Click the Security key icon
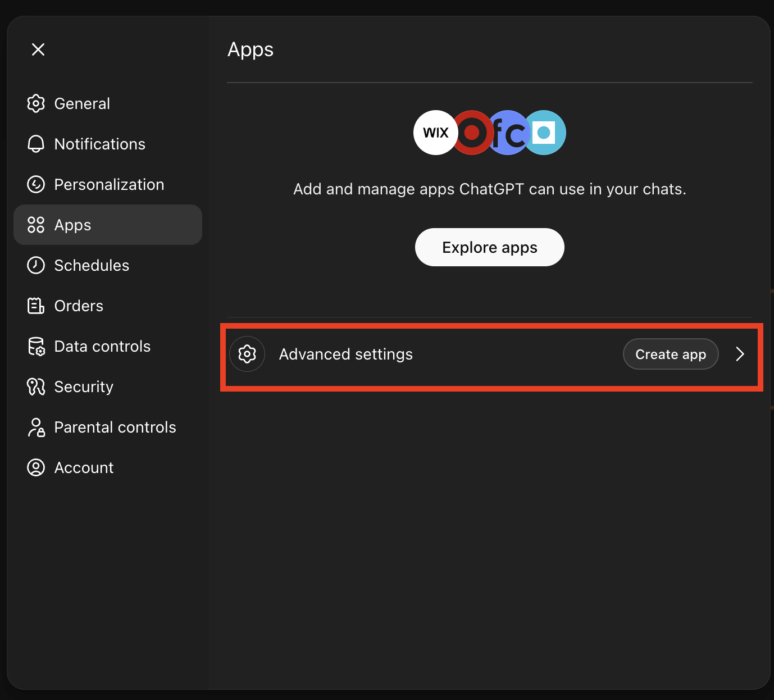Screen dimensions: 774x700 36,387
